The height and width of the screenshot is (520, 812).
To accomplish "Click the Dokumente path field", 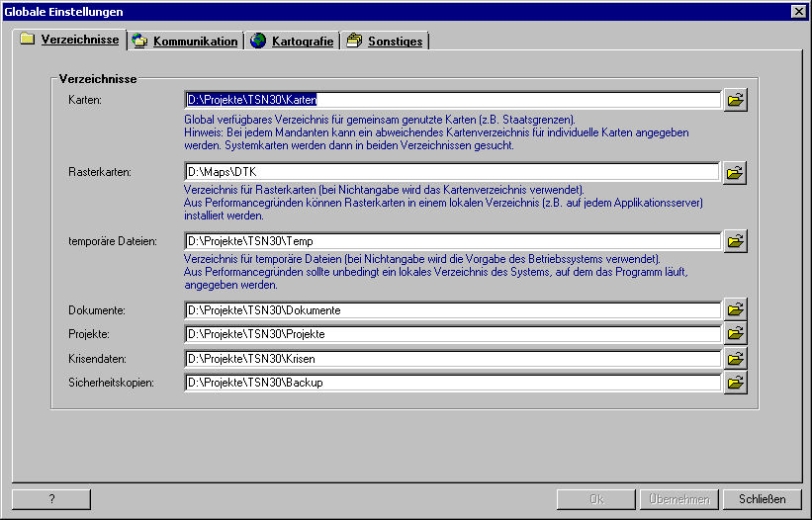I will 453,310.
